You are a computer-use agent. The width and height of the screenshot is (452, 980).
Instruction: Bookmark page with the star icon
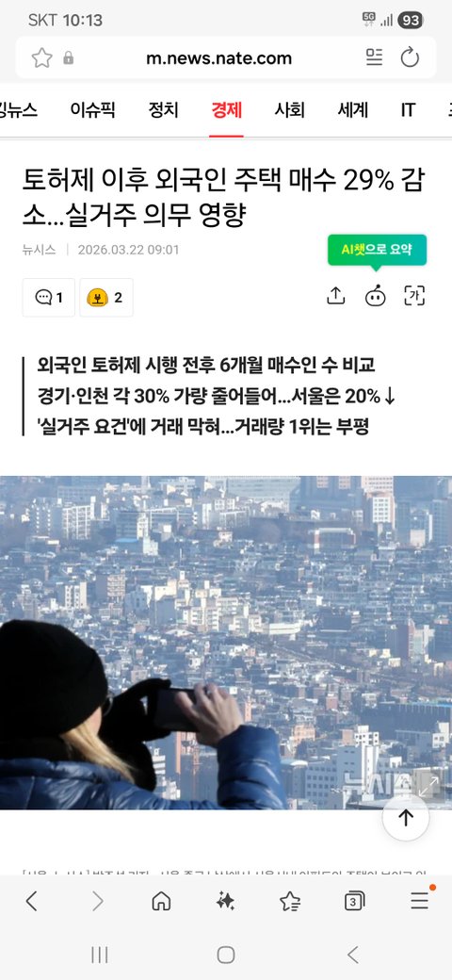[x=41, y=58]
